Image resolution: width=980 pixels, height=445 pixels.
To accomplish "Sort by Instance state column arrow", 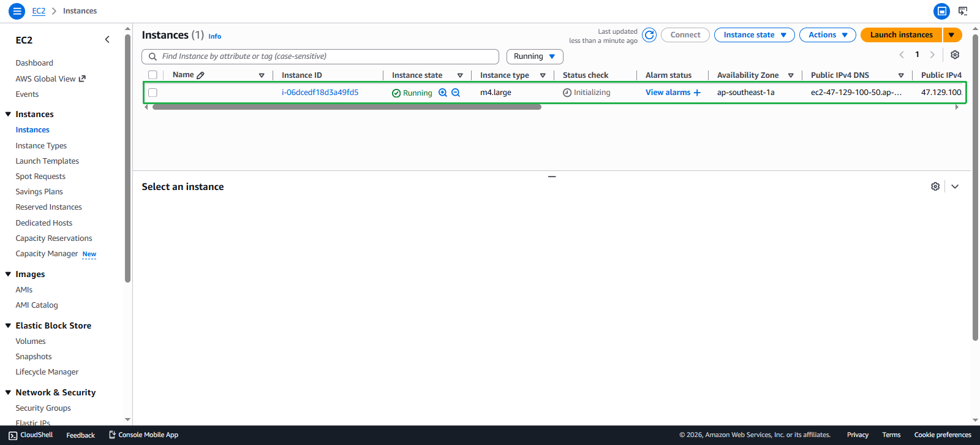I will pos(460,75).
